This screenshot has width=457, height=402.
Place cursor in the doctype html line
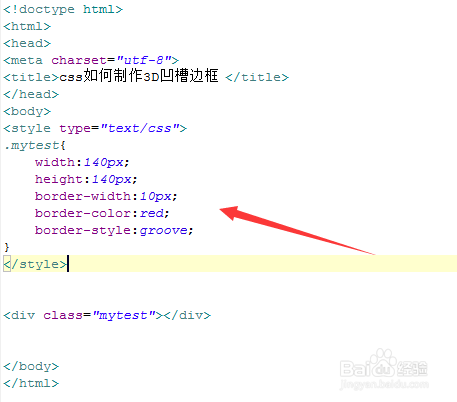[63, 10]
